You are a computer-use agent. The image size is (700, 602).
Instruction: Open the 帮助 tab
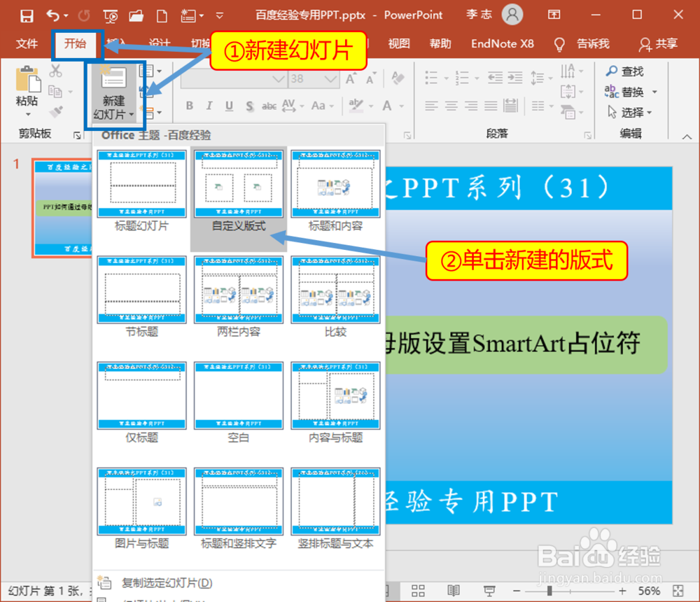pos(440,44)
